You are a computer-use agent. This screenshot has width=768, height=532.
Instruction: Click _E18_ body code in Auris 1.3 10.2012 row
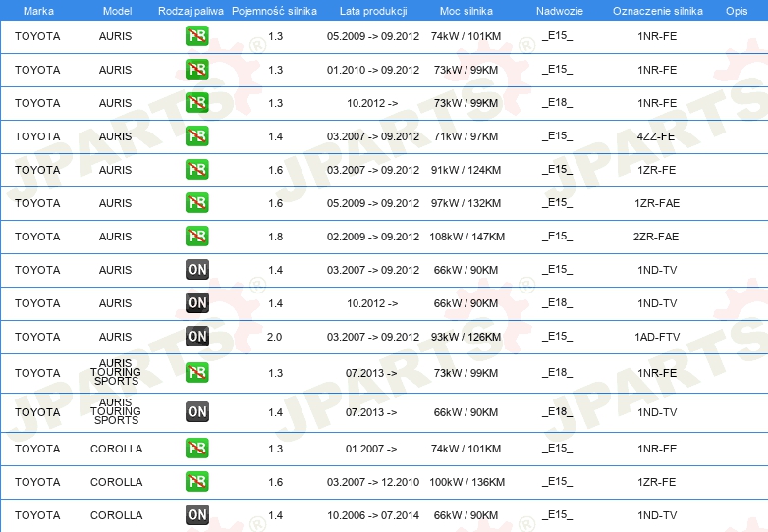coord(558,102)
